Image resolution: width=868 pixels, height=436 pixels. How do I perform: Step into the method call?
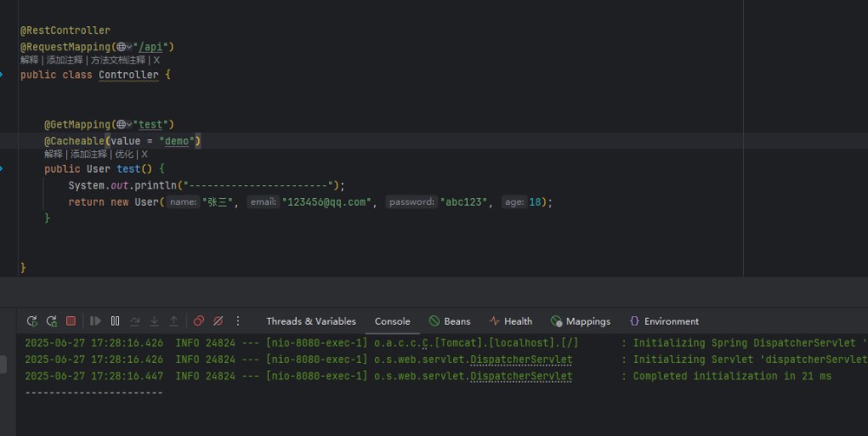155,320
